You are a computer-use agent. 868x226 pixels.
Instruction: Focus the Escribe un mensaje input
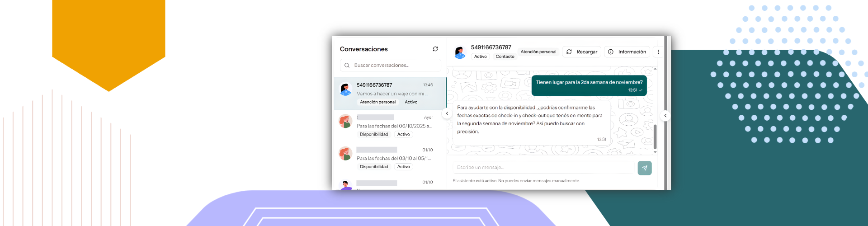(544, 168)
